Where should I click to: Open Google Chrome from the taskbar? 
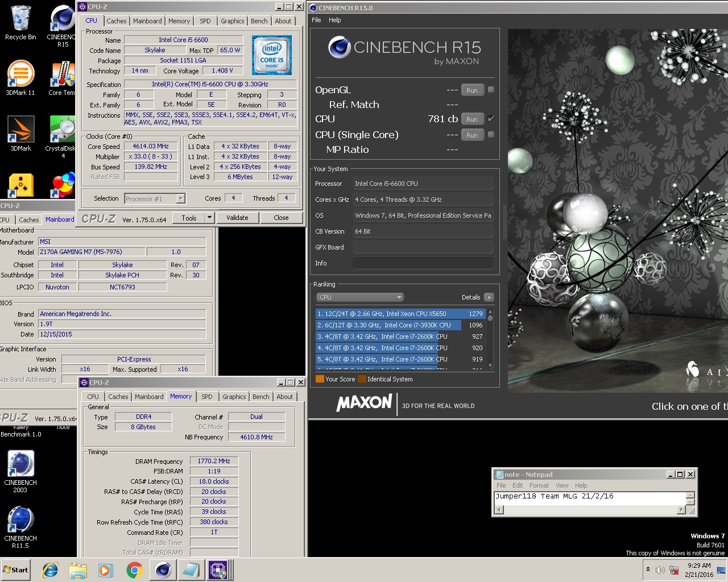point(134,570)
